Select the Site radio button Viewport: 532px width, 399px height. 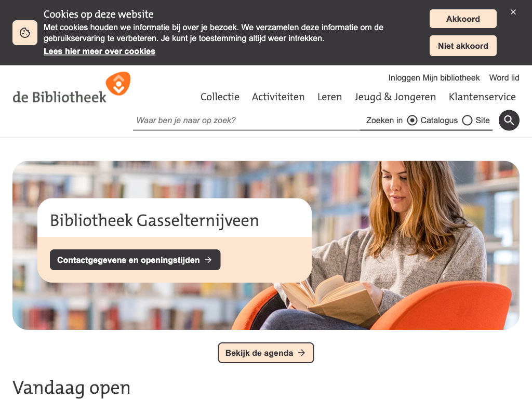(x=467, y=120)
